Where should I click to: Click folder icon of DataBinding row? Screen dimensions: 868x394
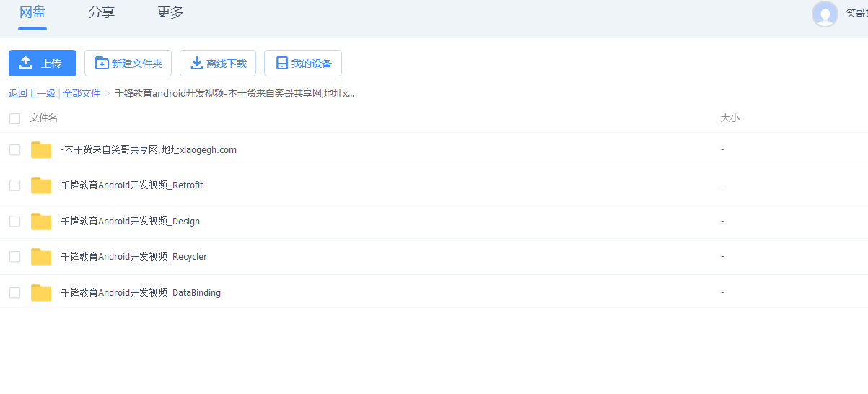tap(41, 293)
